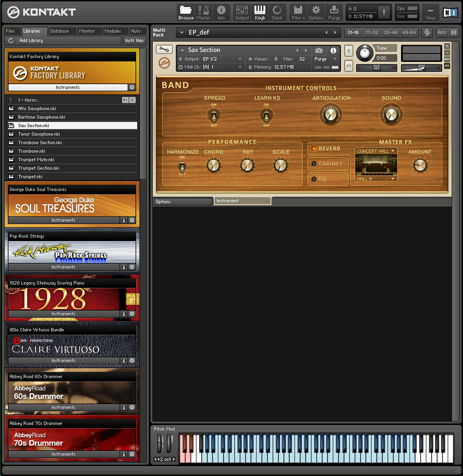
Task: Open the Master metronome panel
Action: pyautogui.click(x=203, y=12)
